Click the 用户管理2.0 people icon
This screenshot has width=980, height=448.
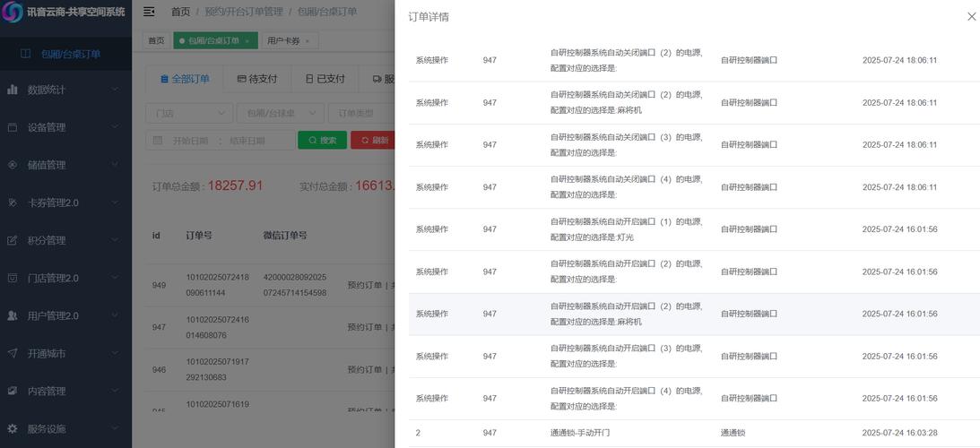[x=13, y=315]
